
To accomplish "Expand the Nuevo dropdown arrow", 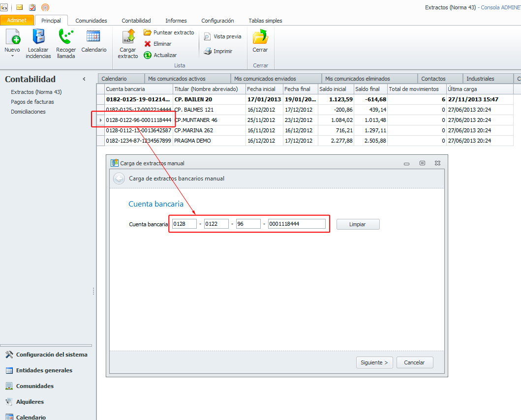I will tap(12, 56).
